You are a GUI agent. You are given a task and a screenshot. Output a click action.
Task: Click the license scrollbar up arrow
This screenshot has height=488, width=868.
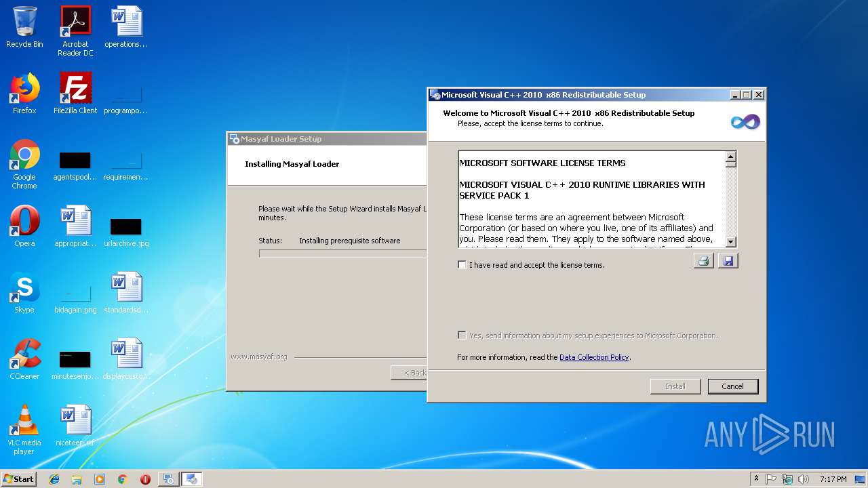(731, 156)
